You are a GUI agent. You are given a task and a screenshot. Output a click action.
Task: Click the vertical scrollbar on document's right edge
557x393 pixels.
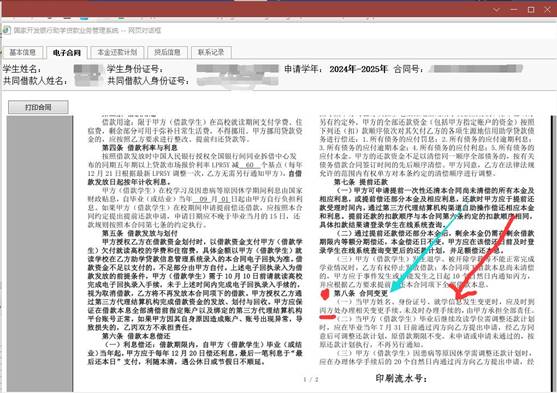tap(554, 252)
